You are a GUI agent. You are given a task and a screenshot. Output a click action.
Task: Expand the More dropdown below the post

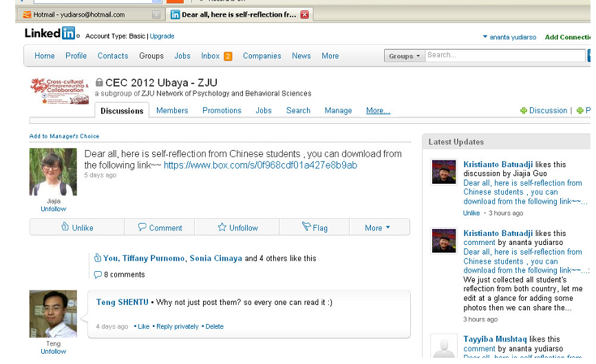(x=377, y=228)
